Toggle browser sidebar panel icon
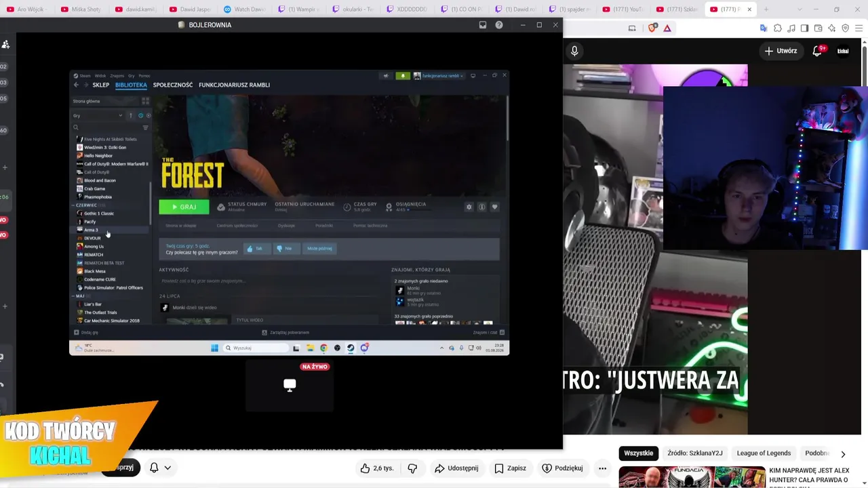 (x=804, y=28)
